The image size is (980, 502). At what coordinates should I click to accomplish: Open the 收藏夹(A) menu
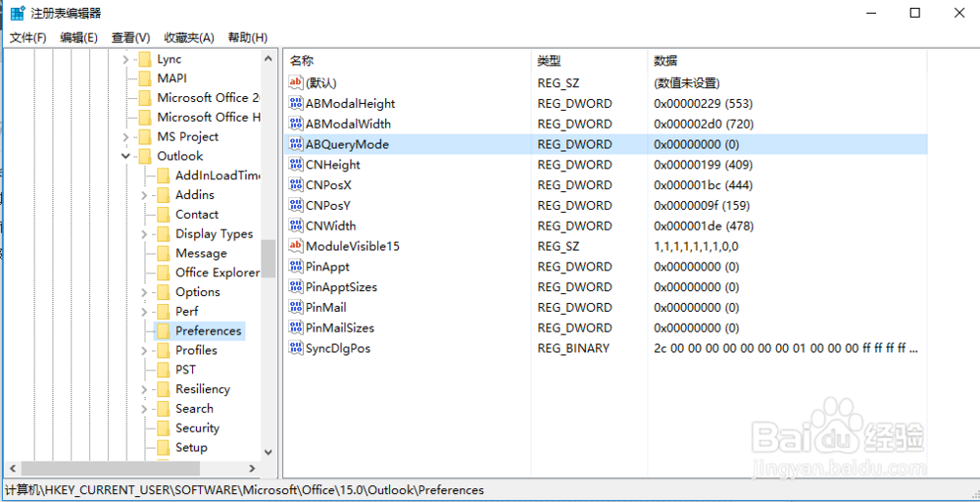coord(189,37)
